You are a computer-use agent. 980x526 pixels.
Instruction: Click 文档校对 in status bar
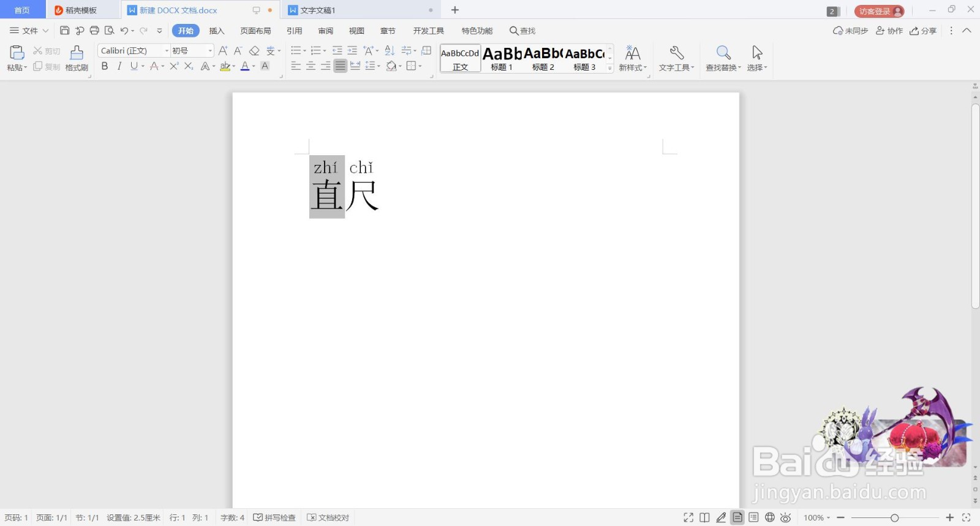[x=328, y=518]
